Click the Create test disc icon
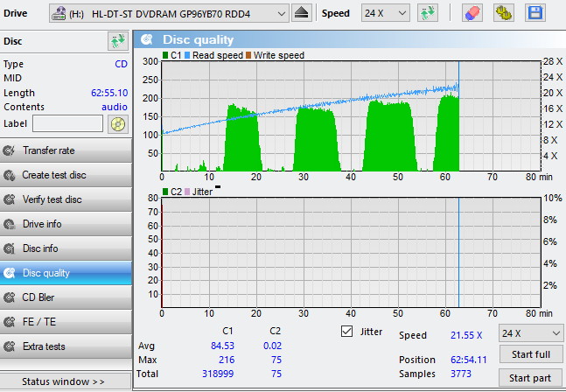Screen dimensions: 566x392 point(9,175)
